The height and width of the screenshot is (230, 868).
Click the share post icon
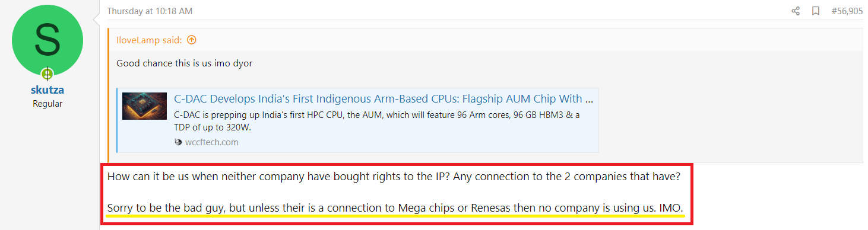(x=796, y=11)
